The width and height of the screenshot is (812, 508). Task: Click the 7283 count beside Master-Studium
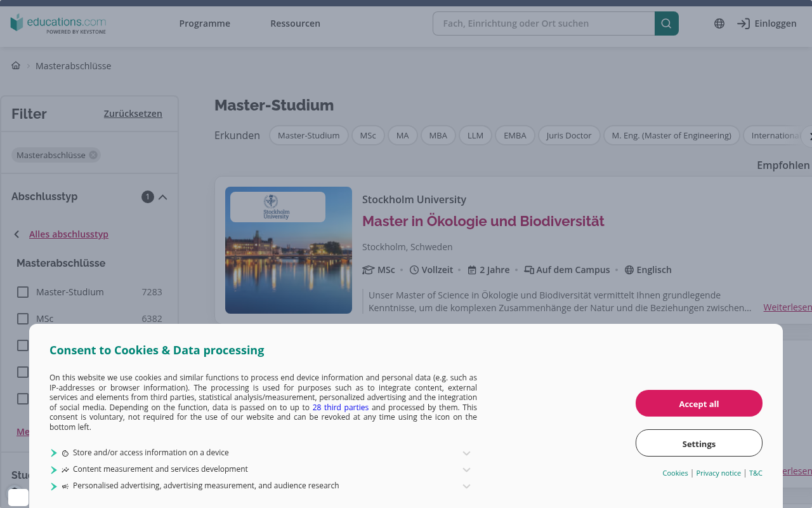click(152, 292)
